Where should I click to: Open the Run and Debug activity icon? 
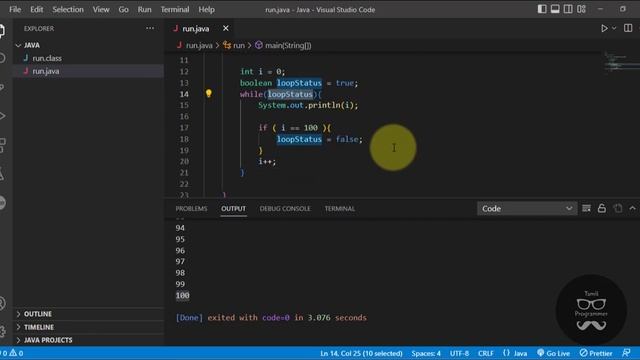tap(2, 116)
